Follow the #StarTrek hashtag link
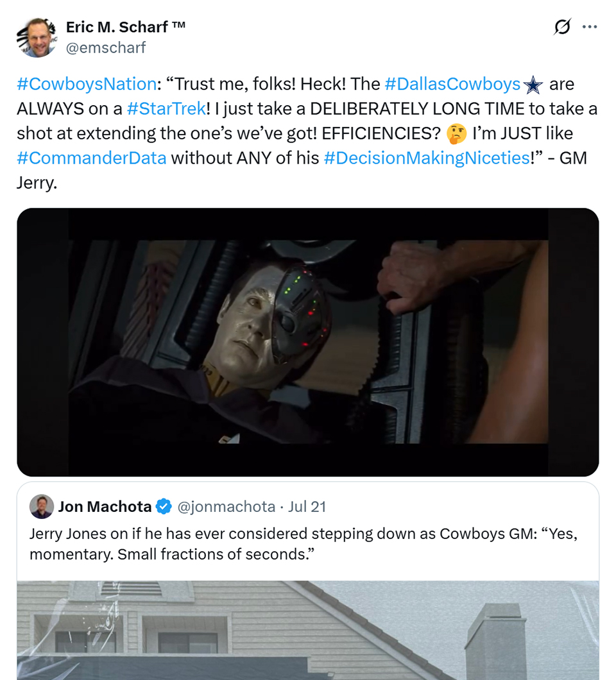This screenshot has height=680, width=616. click(162, 108)
